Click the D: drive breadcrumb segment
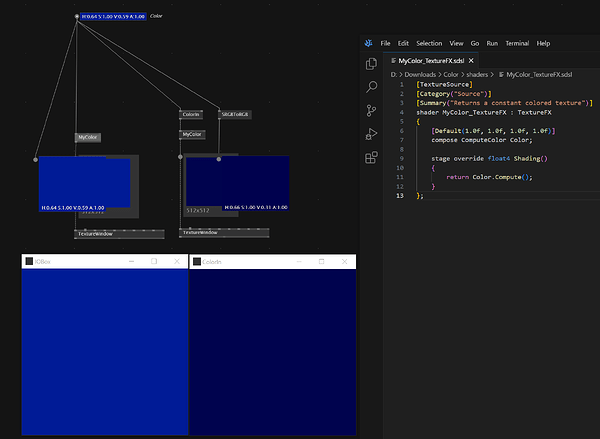Screen dimensions: 600x439 coord(394,75)
